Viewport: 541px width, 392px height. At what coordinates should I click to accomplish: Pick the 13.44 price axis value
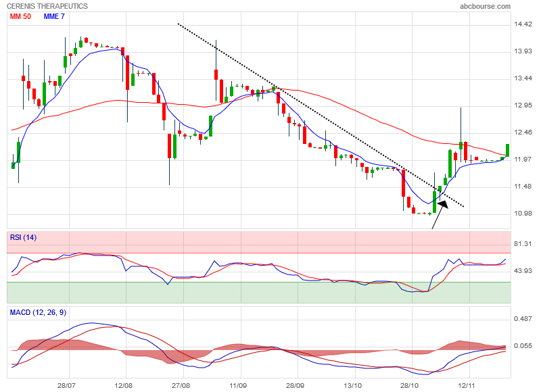[x=523, y=78]
